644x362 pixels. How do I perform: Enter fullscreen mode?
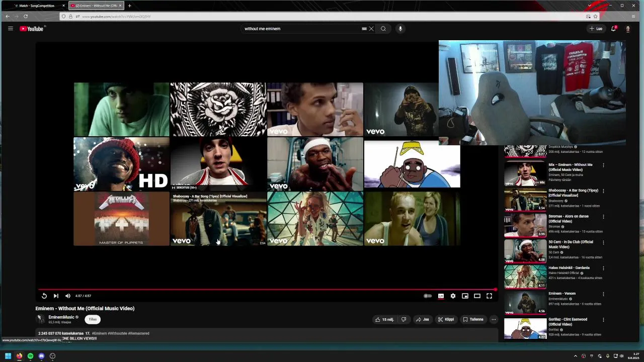(x=489, y=296)
